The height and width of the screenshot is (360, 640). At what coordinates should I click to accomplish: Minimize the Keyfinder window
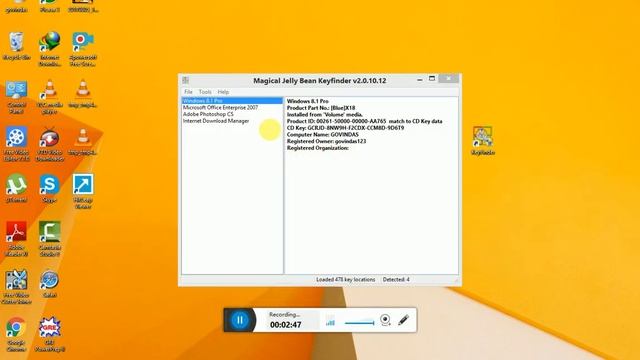coord(420,79)
